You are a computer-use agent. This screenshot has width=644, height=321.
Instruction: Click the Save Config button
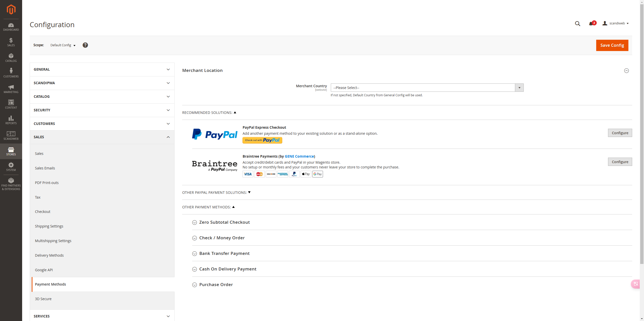coord(612,45)
